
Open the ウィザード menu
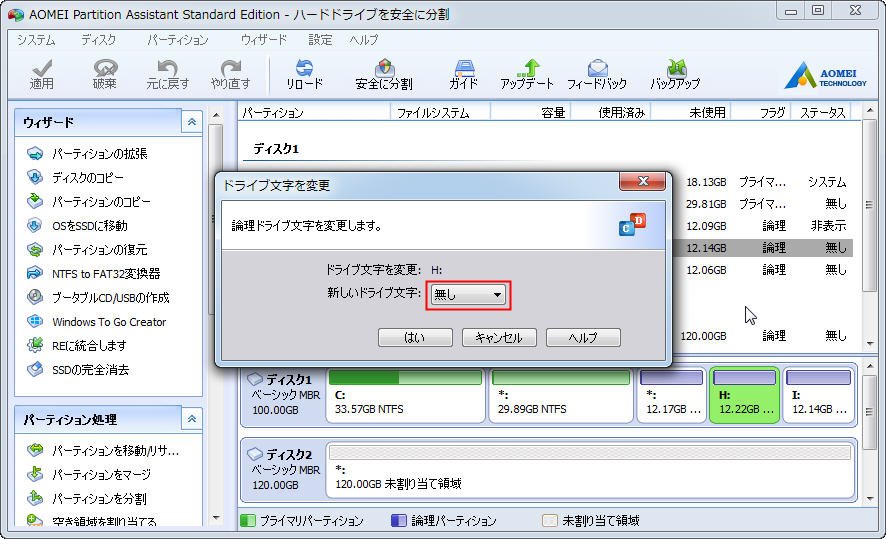click(264, 40)
